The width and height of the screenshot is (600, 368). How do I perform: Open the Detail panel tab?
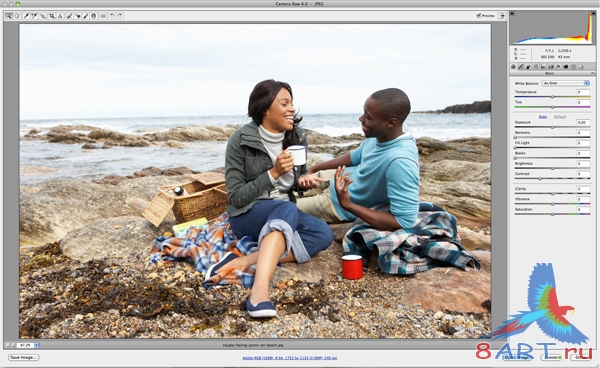click(x=528, y=67)
